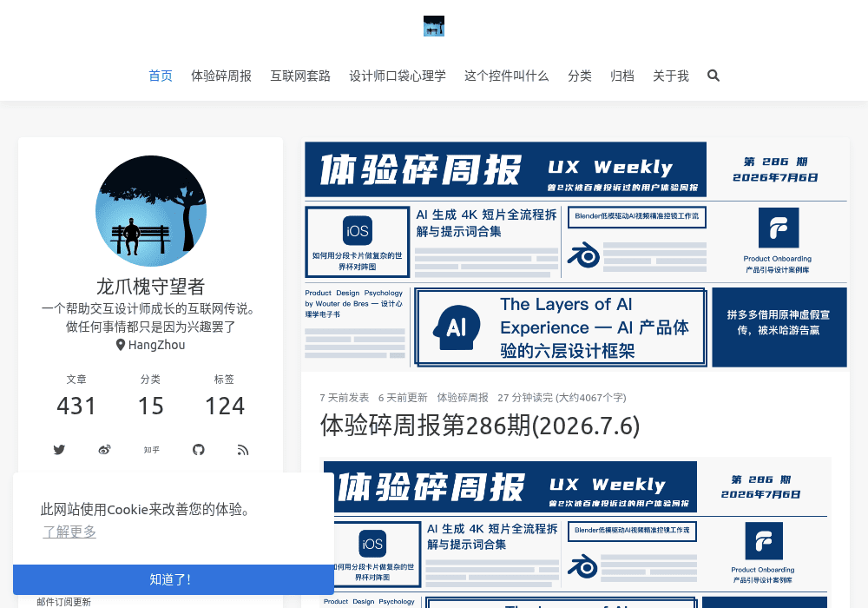This screenshot has width=868, height=608.
Task: Open the Twitter profile icon
Action: coord(59,450)
